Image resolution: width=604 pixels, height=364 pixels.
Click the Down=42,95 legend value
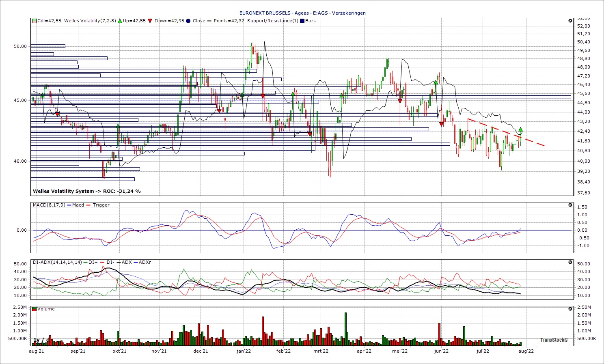tap(169, 21)
